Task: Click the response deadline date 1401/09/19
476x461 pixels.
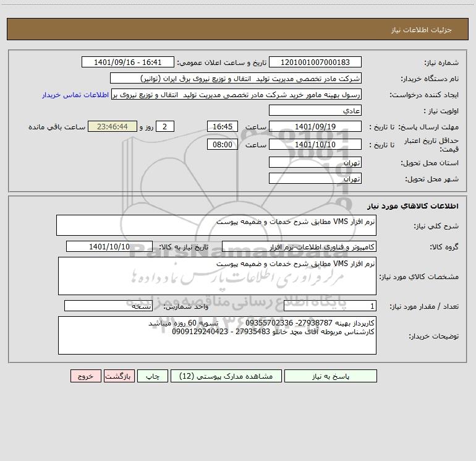Action: coord(315,126)
